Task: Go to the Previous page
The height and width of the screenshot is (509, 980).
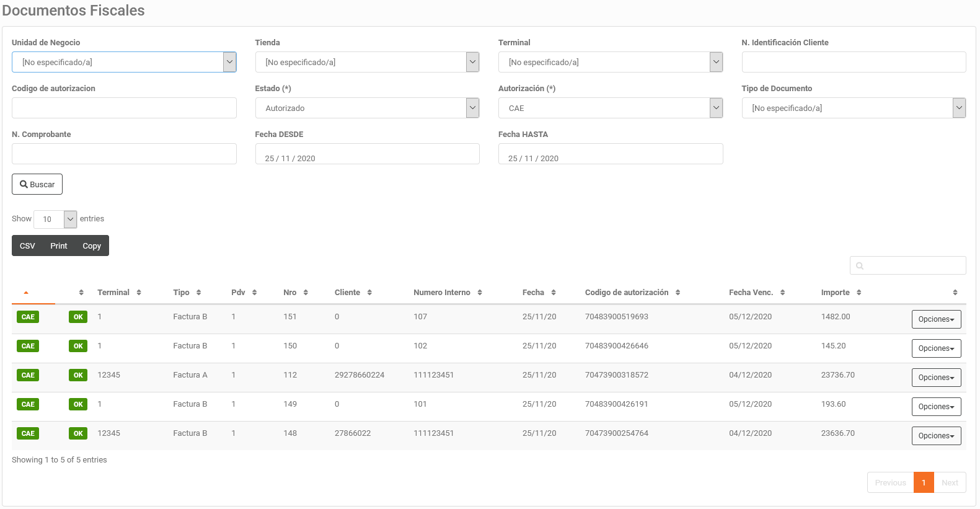Action: pos(890,482)
